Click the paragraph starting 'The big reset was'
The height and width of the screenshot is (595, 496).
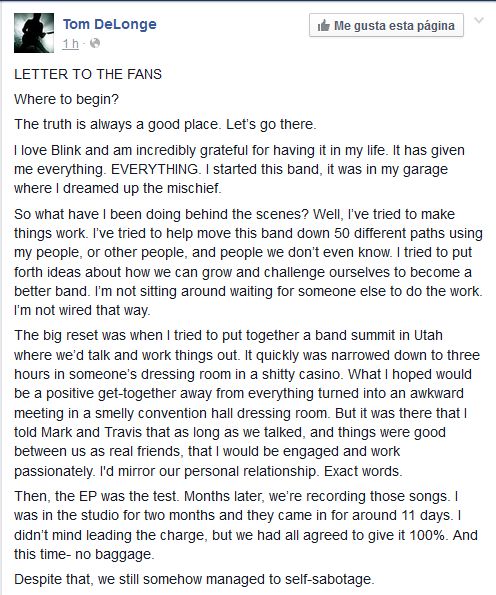point(247,403)
